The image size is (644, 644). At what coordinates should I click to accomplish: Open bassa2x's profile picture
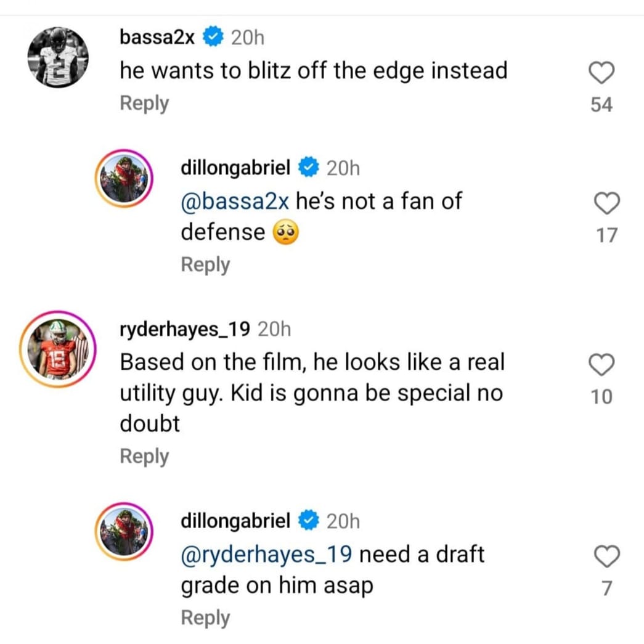[58, 57]
